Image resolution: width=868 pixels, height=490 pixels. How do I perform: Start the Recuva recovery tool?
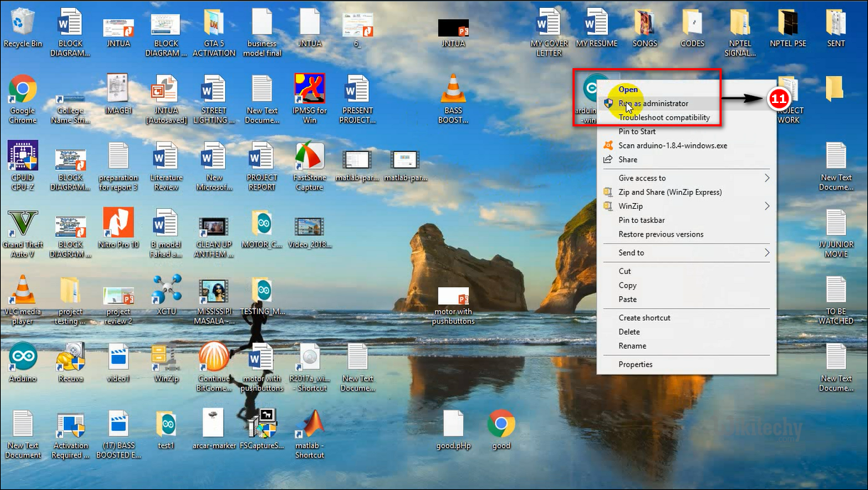click(70, 358)
